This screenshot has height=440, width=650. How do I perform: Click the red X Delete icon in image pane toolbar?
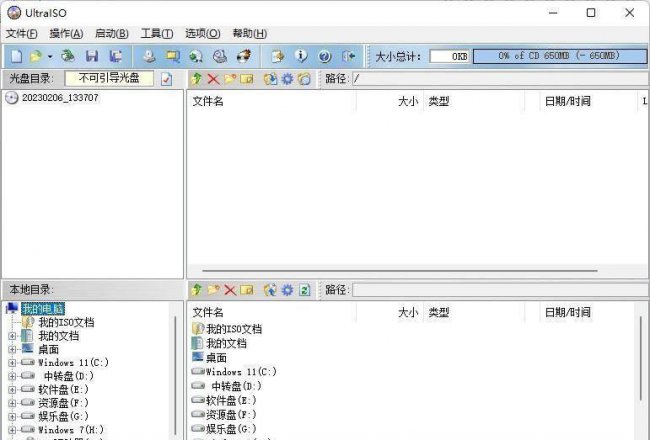tap(213, 79)
